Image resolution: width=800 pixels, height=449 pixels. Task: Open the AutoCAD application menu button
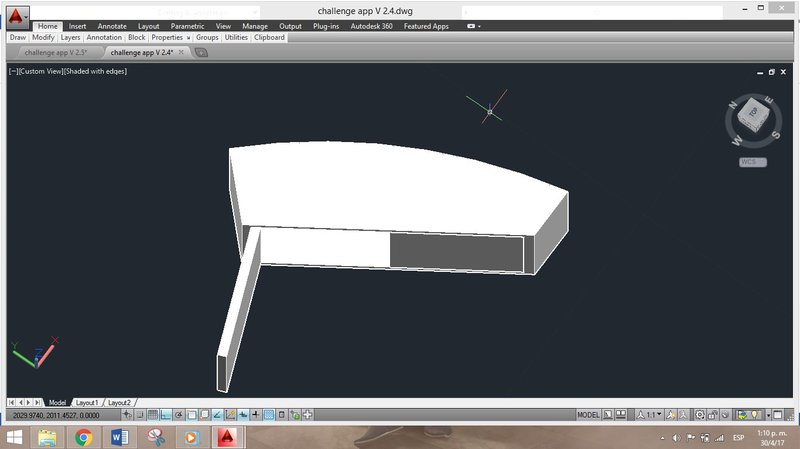tap(17, 17)
